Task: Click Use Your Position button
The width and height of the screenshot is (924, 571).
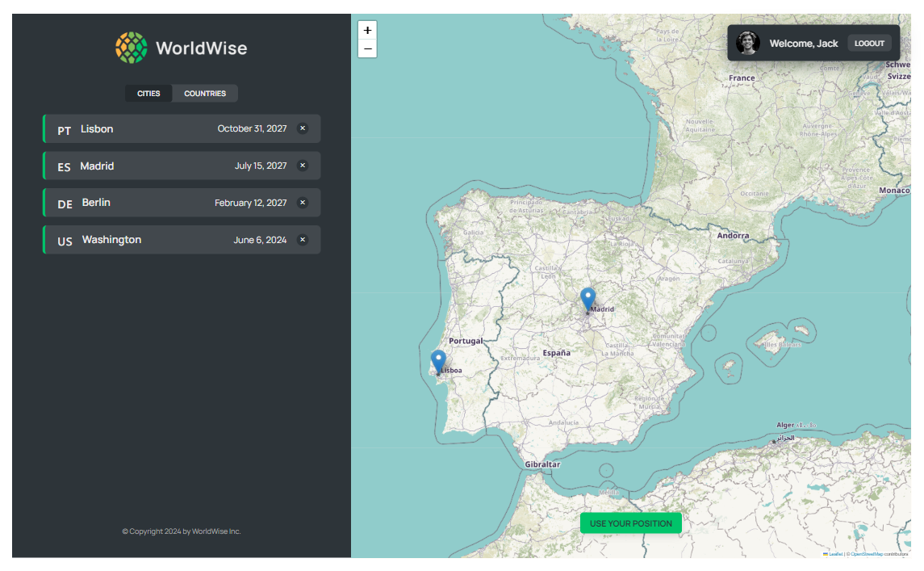Action: tap(630, 523)
